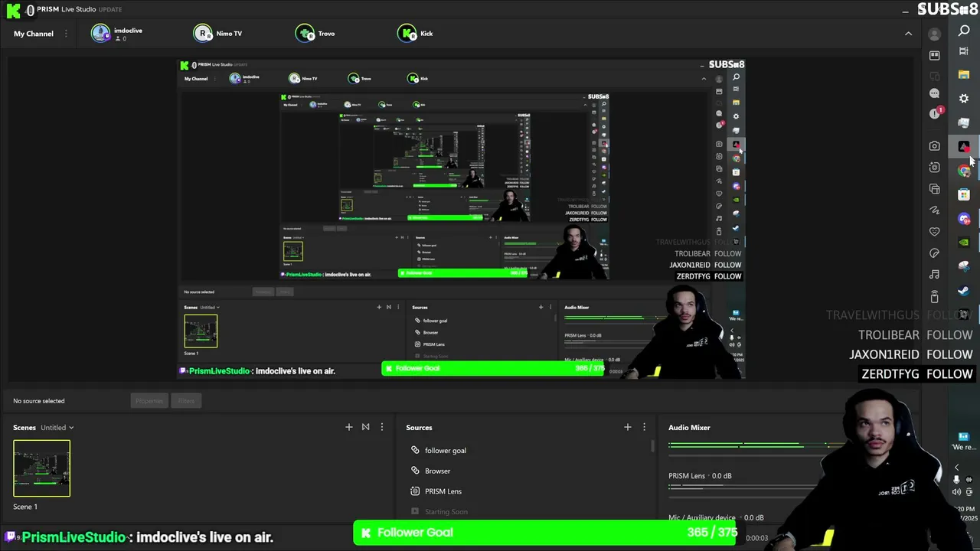Click the No source selected text
The image size is (980, 551).
click(39, 401)
